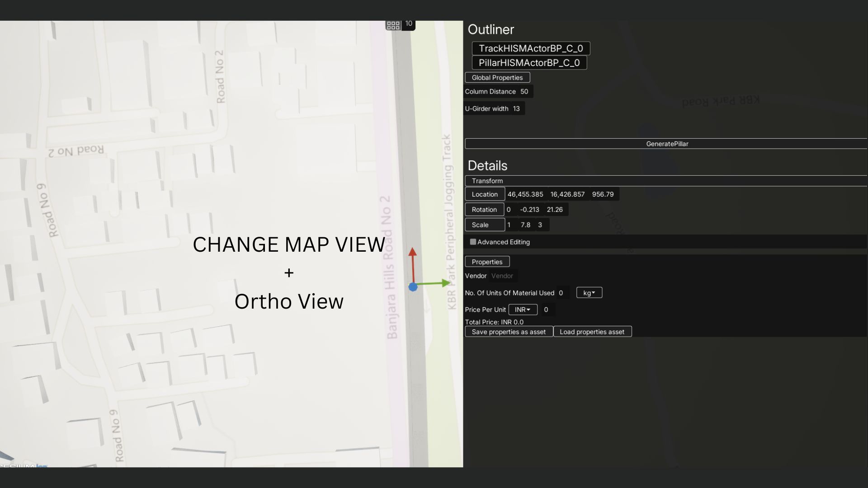
Task: Click Location Y value 16,426.857
Action: coord(567,194)
